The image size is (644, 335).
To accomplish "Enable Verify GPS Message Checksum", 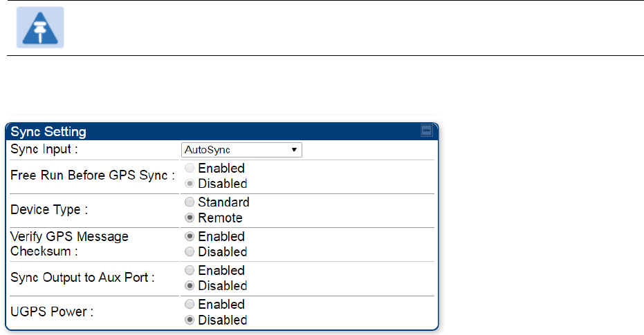I will pyautogui.click(x=190, y=236).
